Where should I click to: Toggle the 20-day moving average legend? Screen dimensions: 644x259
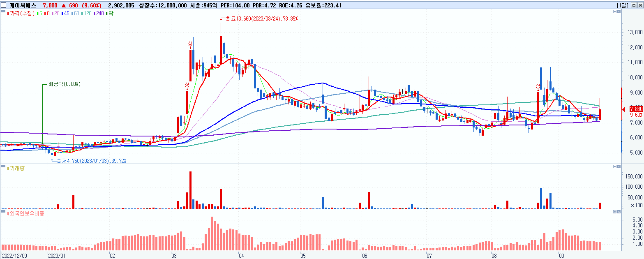click(x=56, y=14)
